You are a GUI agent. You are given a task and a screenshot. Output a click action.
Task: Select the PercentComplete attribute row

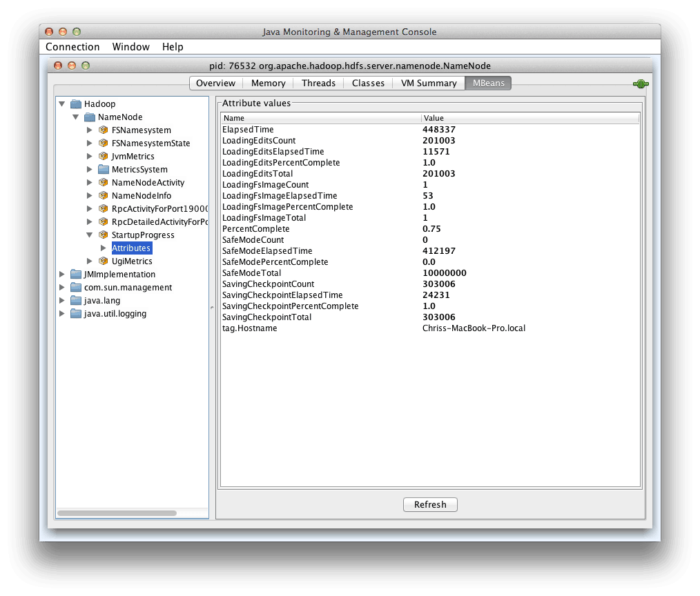(x=430, y=229)
